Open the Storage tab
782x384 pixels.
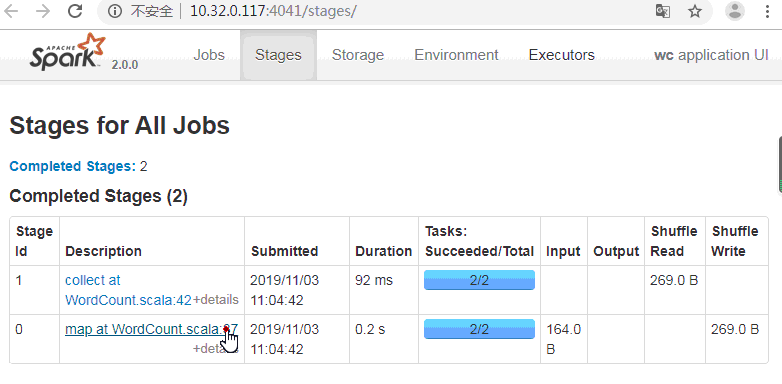(358, 55)
